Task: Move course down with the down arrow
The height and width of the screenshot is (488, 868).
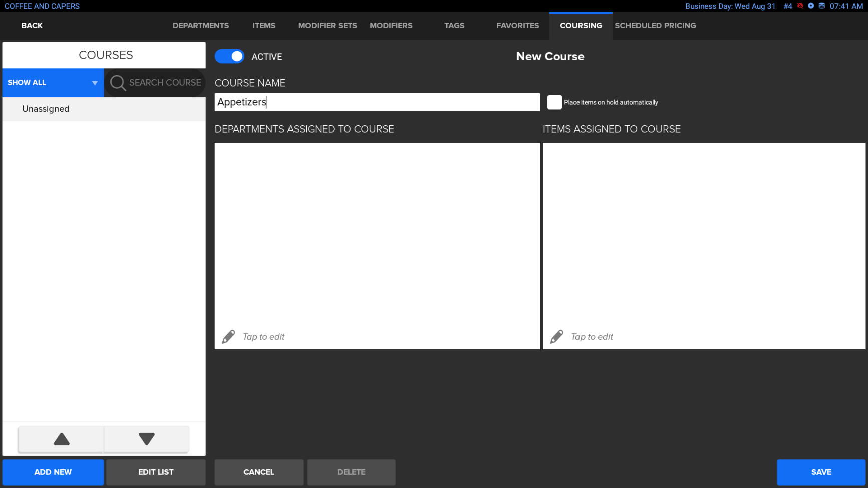Action: (146, 439)
